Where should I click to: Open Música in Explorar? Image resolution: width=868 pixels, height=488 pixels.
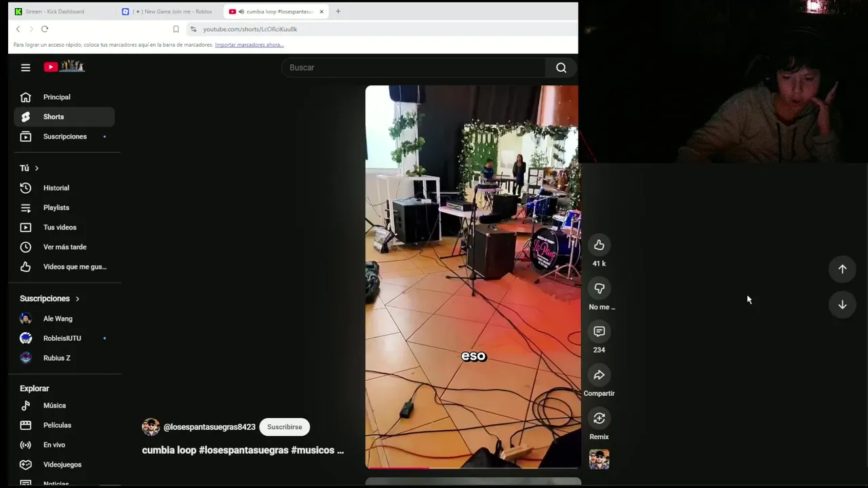[x=64, y=405]
